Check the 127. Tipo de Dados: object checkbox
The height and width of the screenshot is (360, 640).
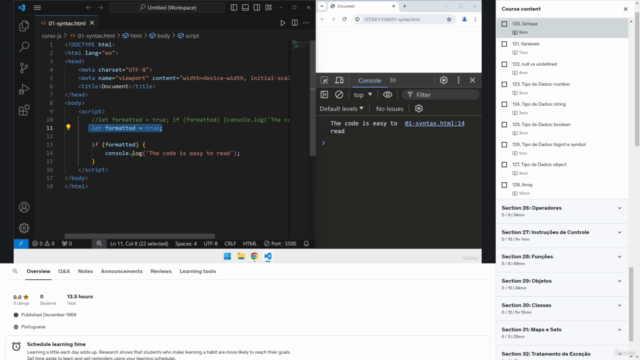pyautogui.click(x=504, y=165)
